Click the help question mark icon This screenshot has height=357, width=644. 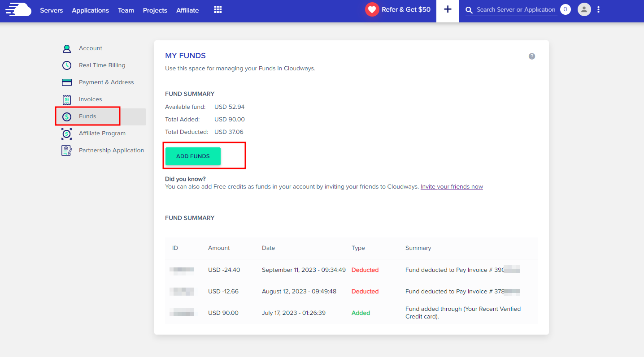[532, 56]
